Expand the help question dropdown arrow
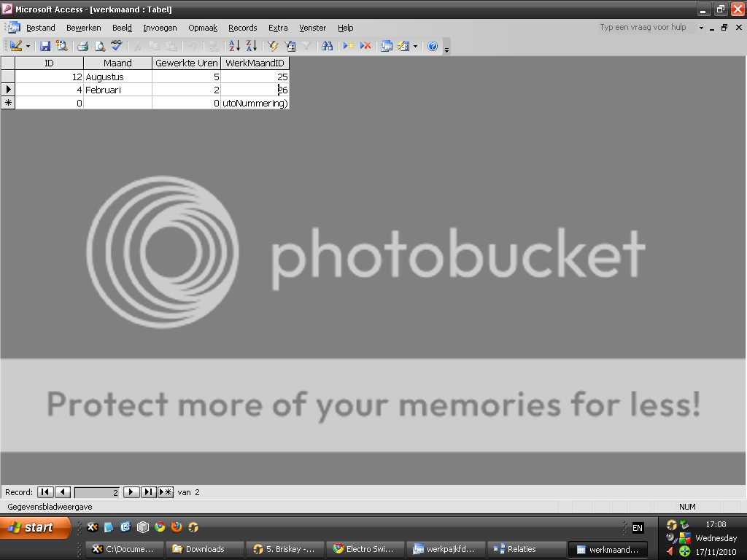747x560 pixels. (701, 28)
